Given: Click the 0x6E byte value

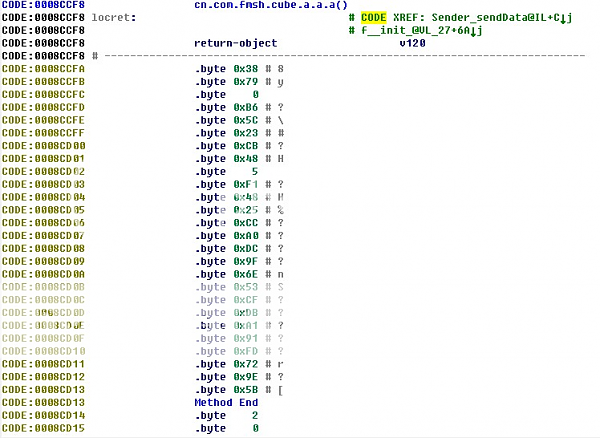Looking at the screenshot, I should (x=245, y=274).
